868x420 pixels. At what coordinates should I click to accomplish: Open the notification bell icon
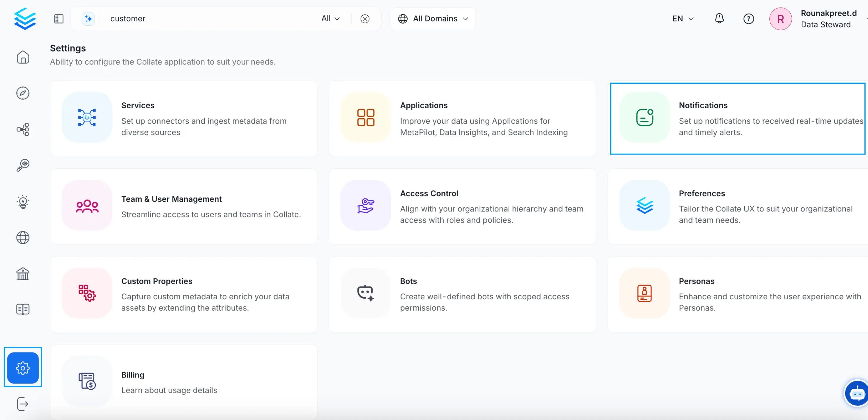[719, 19]
